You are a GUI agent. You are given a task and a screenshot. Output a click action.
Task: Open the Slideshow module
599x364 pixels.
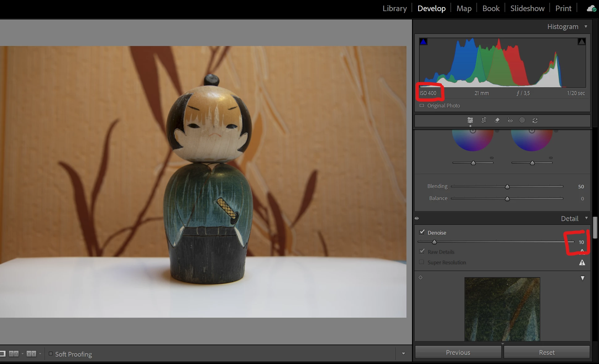527,8
